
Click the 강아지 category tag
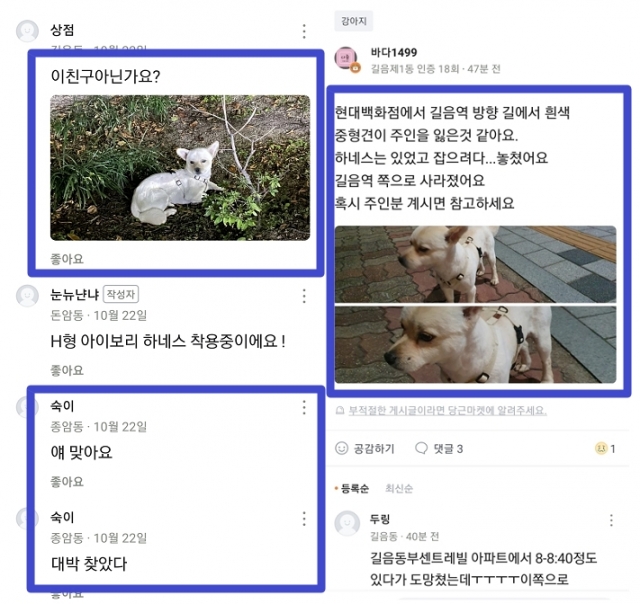(x=354, y=21)
